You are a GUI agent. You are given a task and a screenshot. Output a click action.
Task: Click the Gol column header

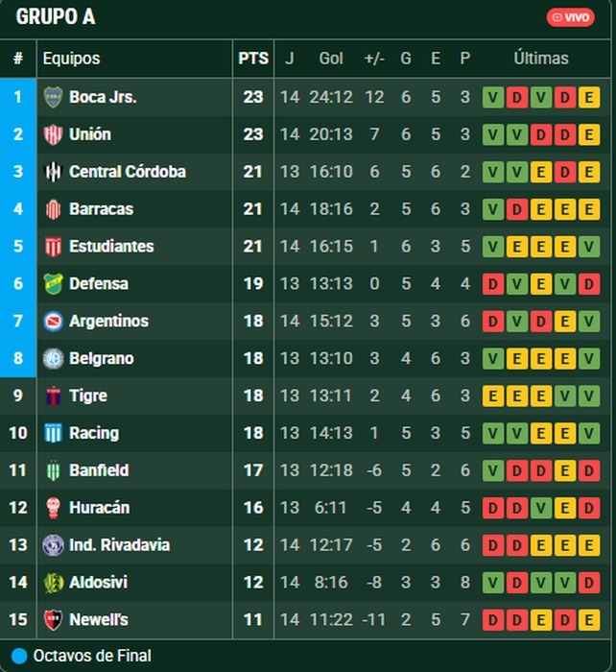[x=330, y=59]
